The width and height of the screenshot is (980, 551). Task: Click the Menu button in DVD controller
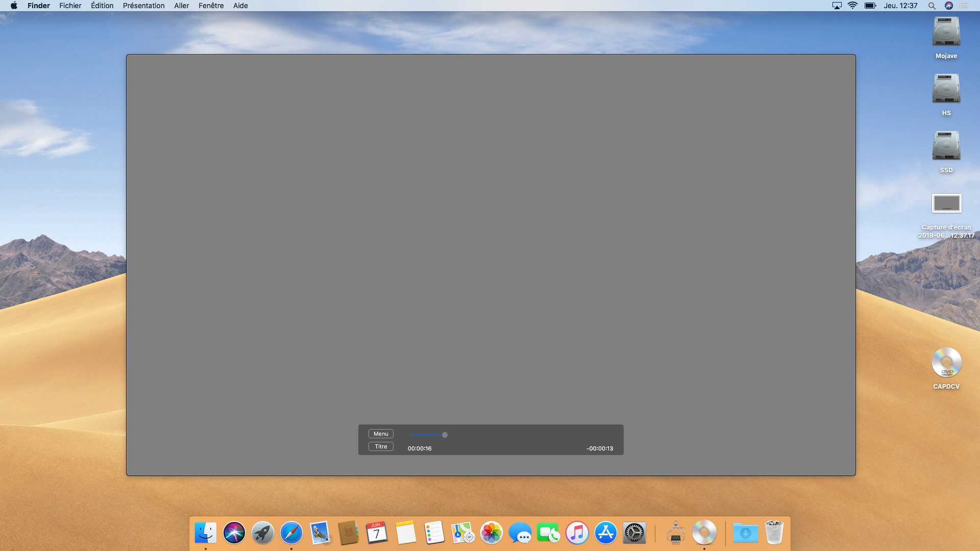point(381,434)
